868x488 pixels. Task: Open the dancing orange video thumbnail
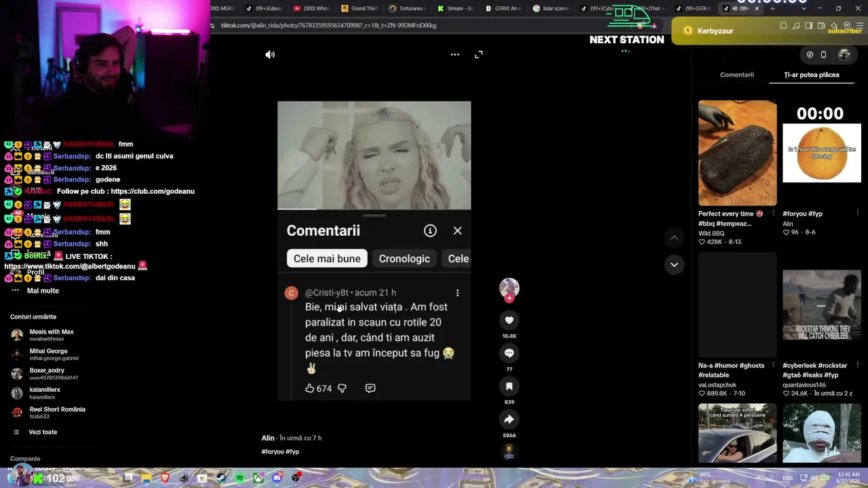tap(822, 153)
